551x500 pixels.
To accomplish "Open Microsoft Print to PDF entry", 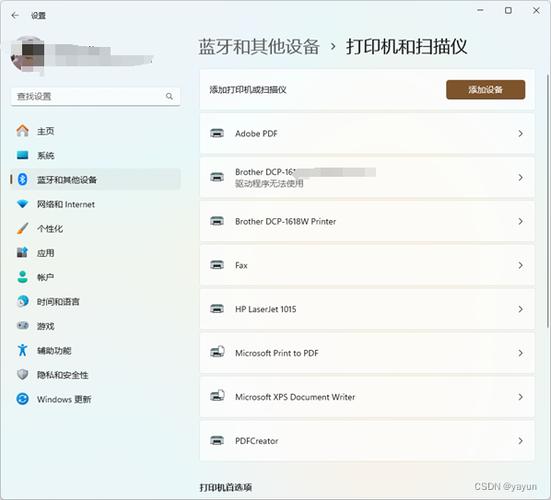I will [367, 353].
